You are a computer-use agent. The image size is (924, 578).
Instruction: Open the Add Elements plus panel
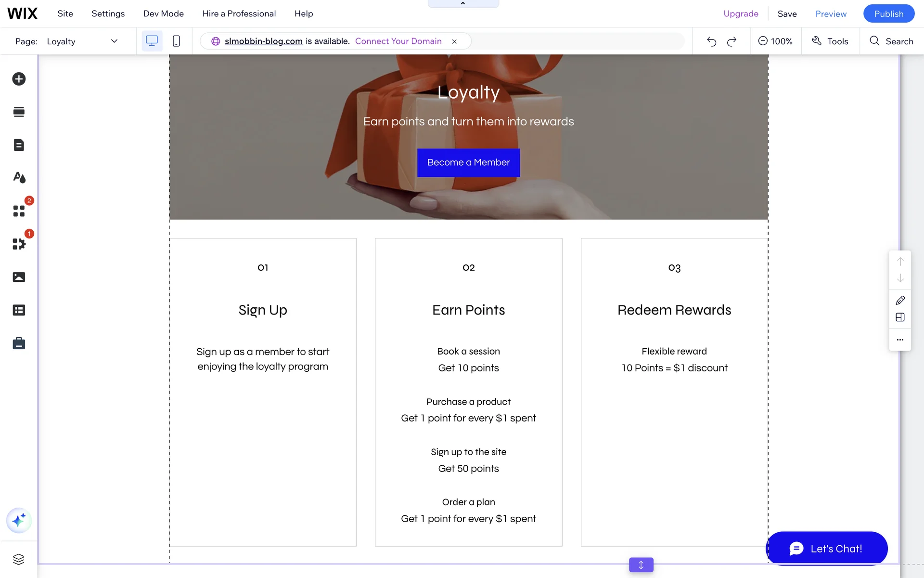point(19,79)
